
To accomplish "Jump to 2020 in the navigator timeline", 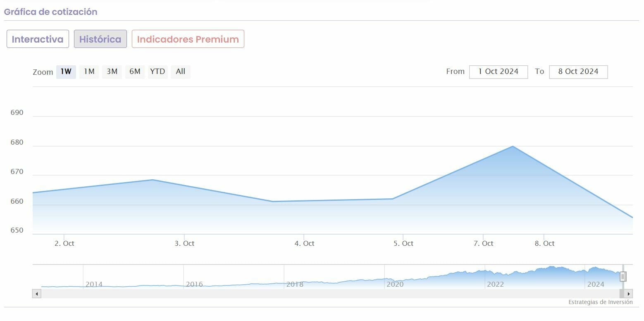I will [x=395, y=284].
